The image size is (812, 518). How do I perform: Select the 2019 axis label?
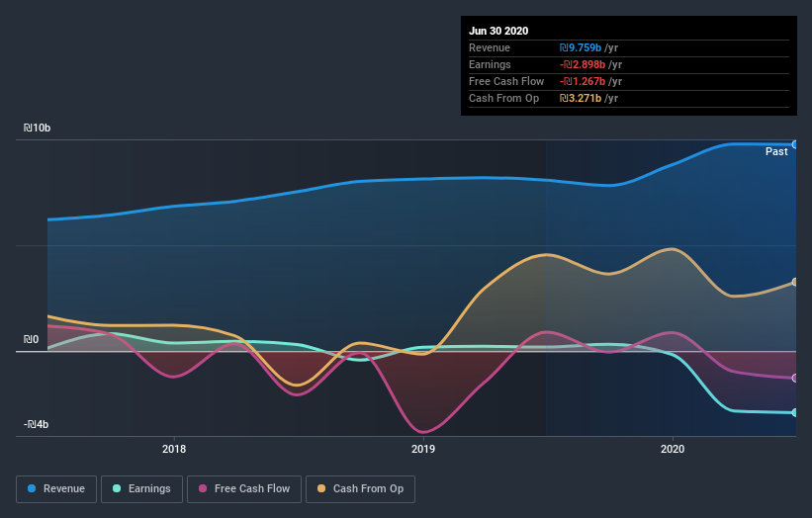click(423, 449)
